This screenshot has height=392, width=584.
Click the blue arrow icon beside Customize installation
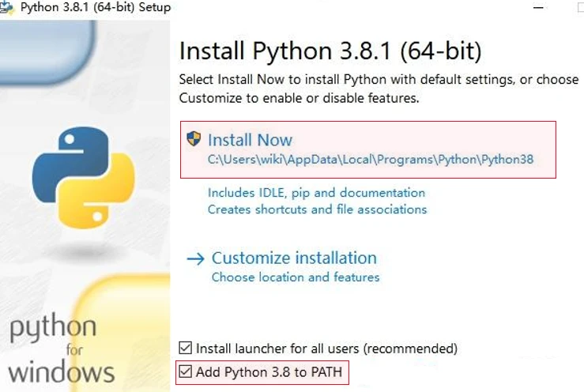(x=195, y=258)
